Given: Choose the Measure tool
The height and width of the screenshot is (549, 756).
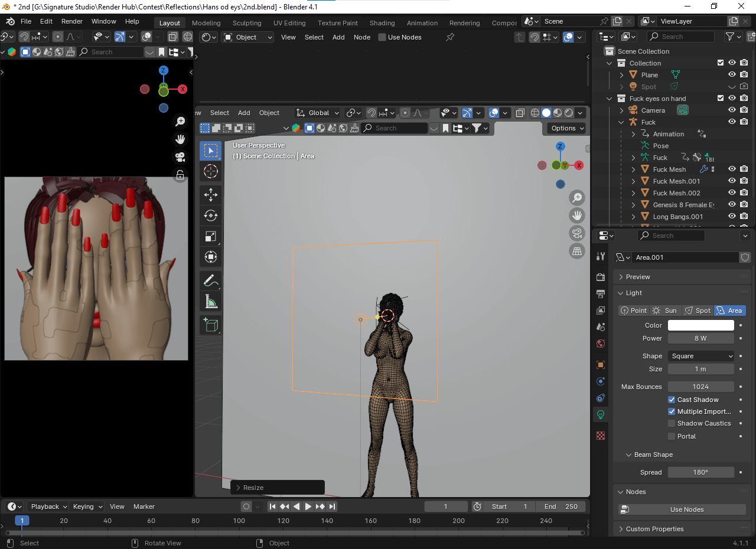Looking at the screenshot, I should coord(211,302).
